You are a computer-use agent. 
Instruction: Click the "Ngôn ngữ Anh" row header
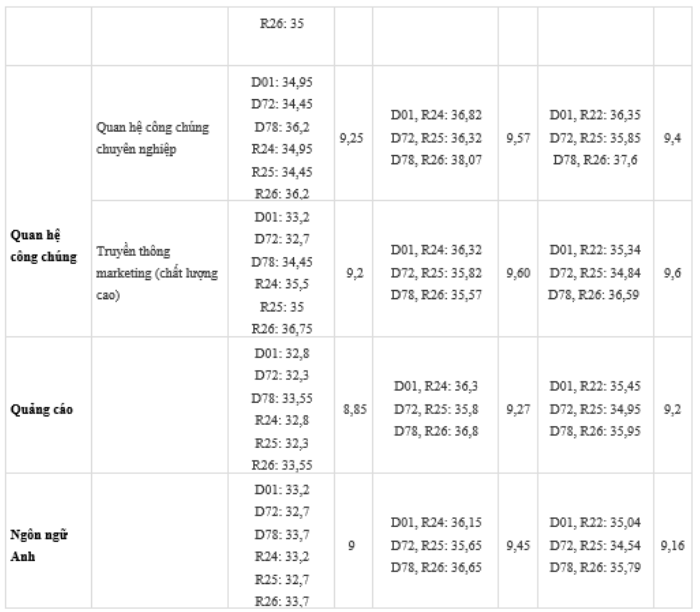(38, 545)
